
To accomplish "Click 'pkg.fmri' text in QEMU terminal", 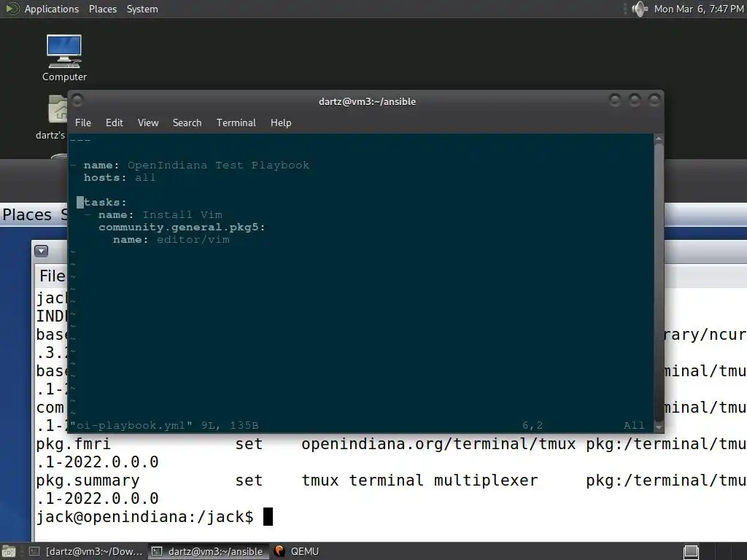I will pyautogui.click(x=74, y=444).
